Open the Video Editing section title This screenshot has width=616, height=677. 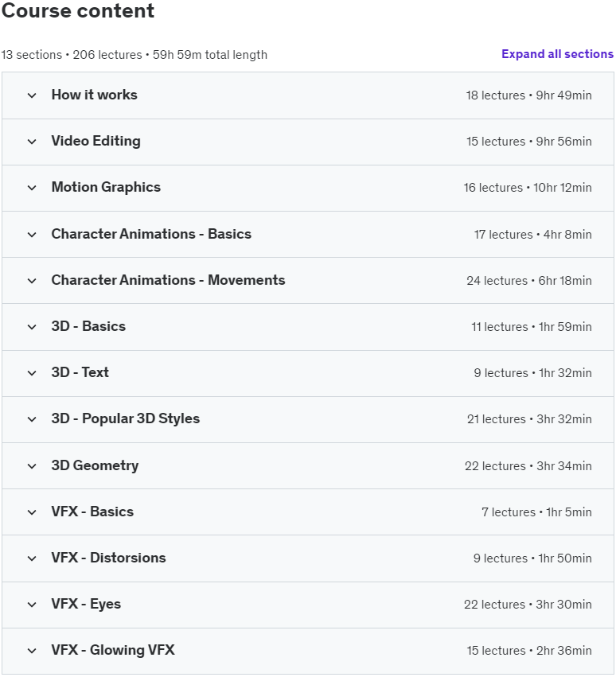pyautogui.click(x=96, y=141)
